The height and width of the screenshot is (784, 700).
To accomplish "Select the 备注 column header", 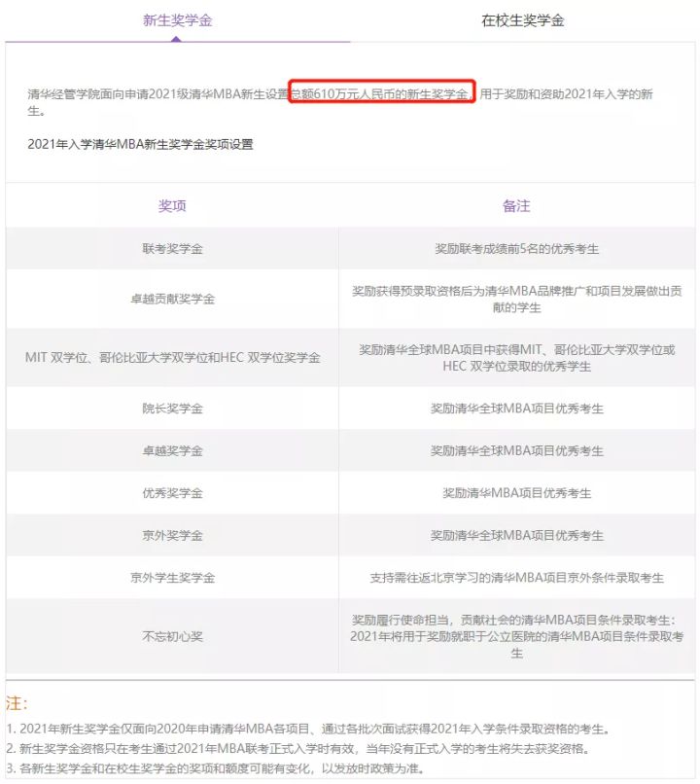I will [x=516, y=206].
